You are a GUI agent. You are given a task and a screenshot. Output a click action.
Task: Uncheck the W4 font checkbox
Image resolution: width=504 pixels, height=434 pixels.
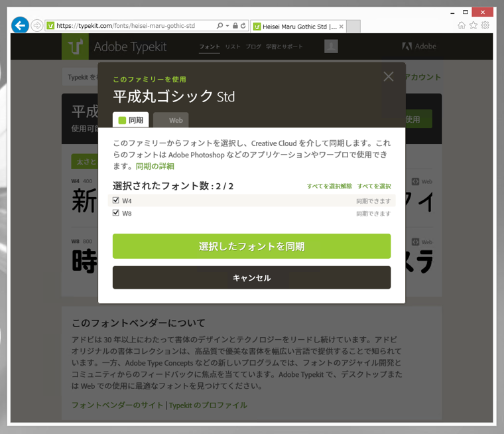tap(115, 200)
